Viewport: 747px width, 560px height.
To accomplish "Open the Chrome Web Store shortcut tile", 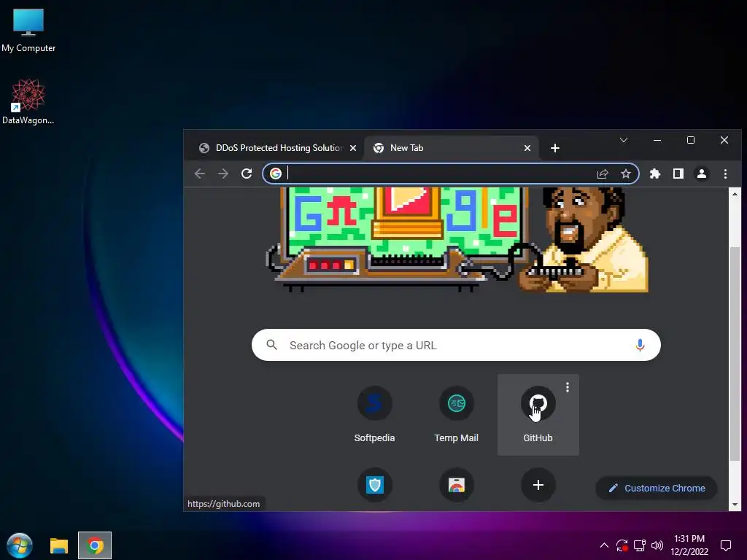I will pyautogui.click(x=457, y=485).
